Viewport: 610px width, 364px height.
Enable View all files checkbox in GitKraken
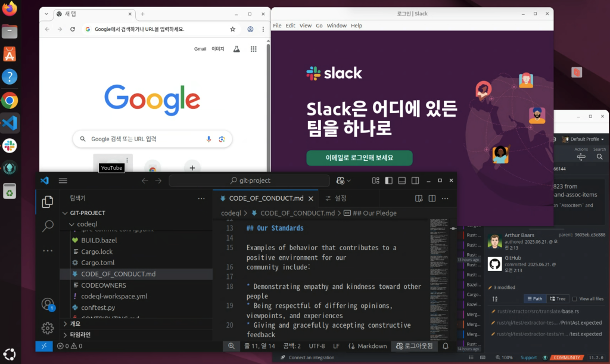click(575, 298)
